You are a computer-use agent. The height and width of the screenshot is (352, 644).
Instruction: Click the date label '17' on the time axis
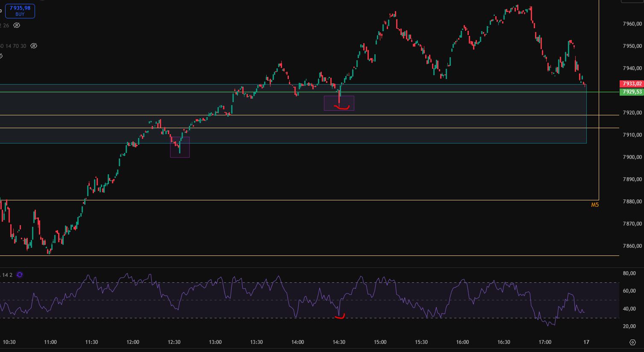586,342
